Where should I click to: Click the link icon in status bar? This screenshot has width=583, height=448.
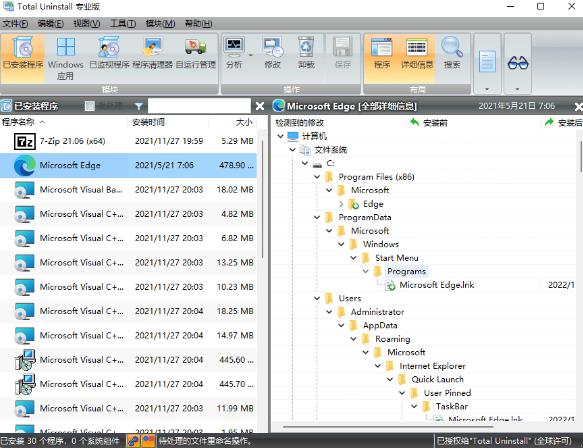[133, 441]
